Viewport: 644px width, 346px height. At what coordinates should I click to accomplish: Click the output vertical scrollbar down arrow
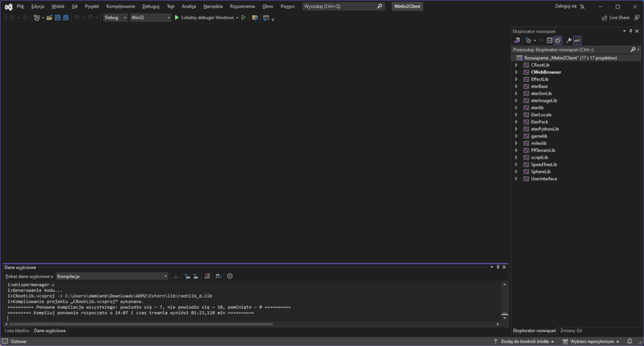[505, 318]
